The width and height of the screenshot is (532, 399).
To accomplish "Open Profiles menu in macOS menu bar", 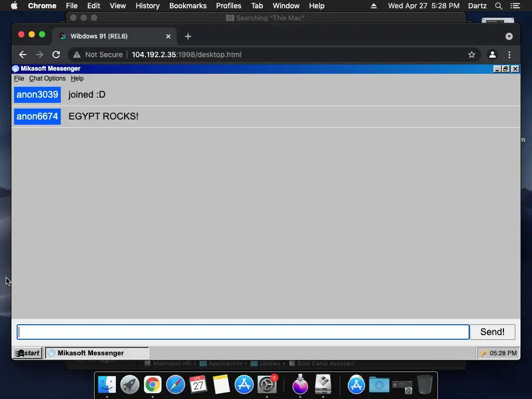I will (x=229, y=6).
